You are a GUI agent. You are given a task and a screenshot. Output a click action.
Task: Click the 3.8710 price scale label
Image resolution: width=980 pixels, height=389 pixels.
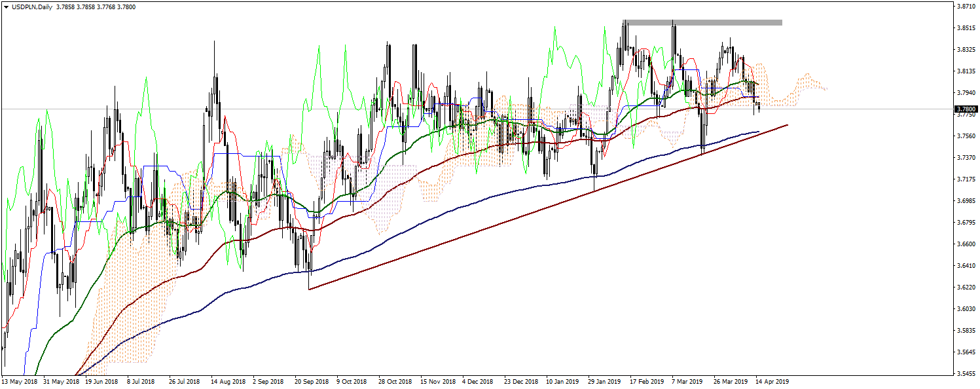[966, 7]
